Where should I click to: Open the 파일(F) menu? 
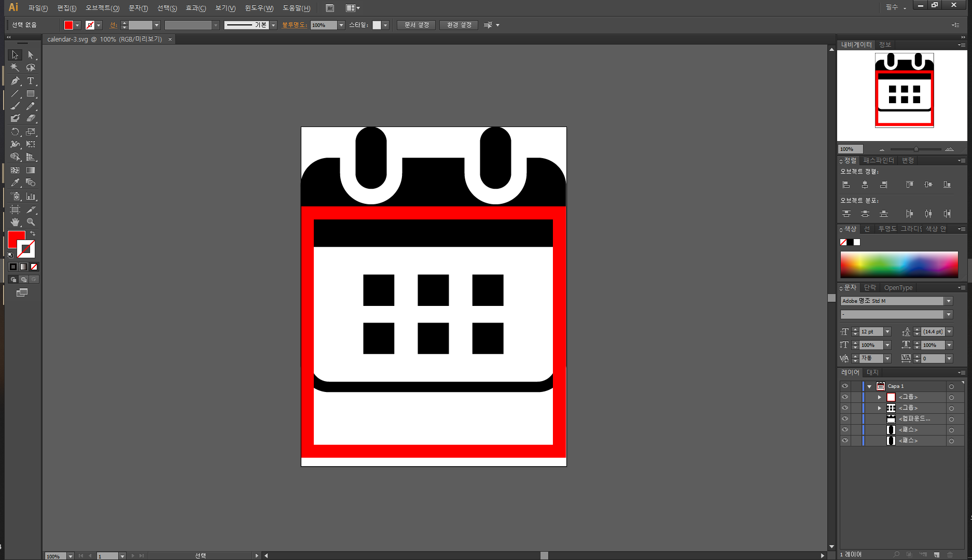(38, 8)
